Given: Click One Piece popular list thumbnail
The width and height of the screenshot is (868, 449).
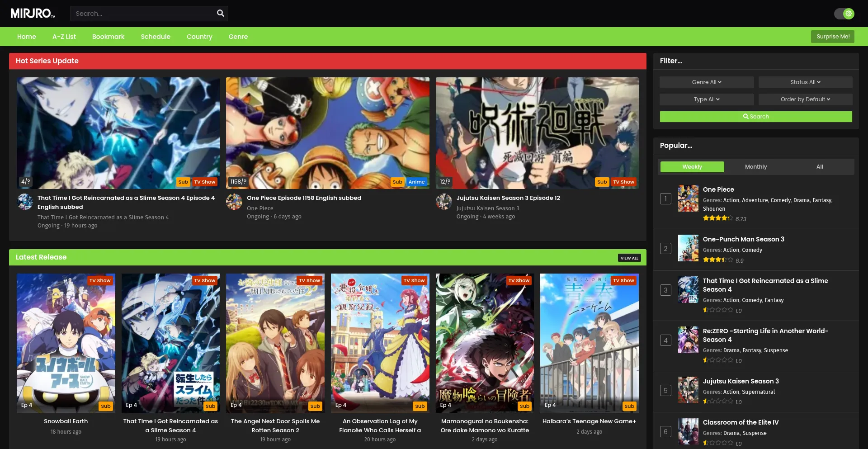Looking at the screenshot, I should click(688, 199).
